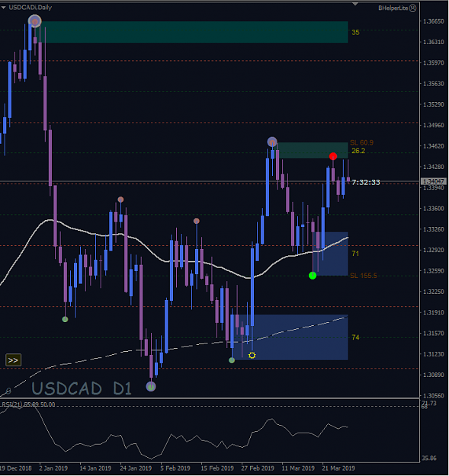Click the SL 155.5 label
This screenshot has height=476, width=449.
pyautogui.click(x=364, y=276)
